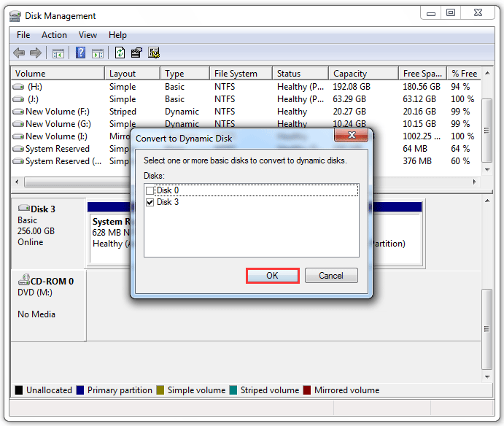This screenshot has height=426, width=504.
Task: Select the System Reserved partition on Disk 3
Action: [x=110, y=238]
